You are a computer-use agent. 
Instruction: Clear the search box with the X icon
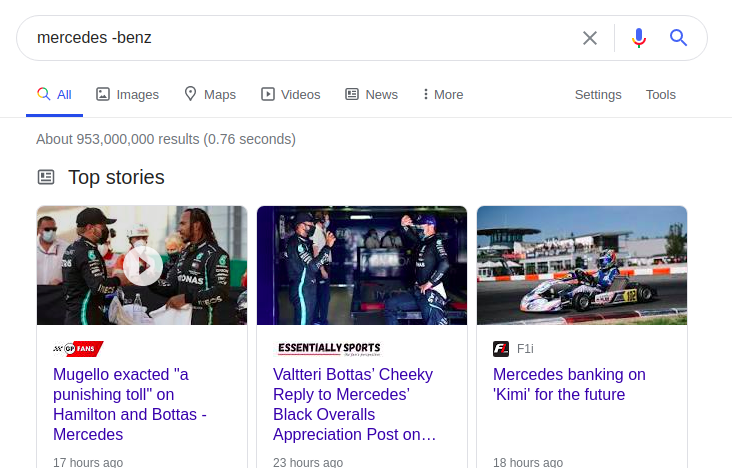[x=590, y=38]
